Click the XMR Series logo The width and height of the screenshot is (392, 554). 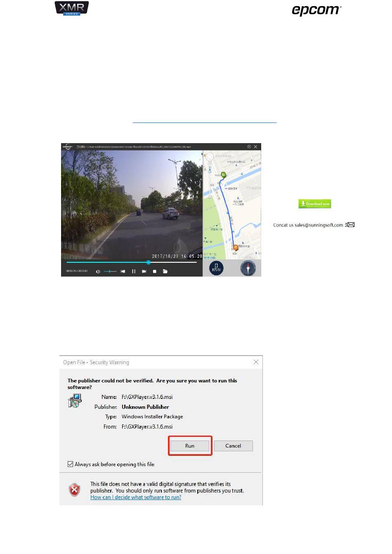[72, 8]
